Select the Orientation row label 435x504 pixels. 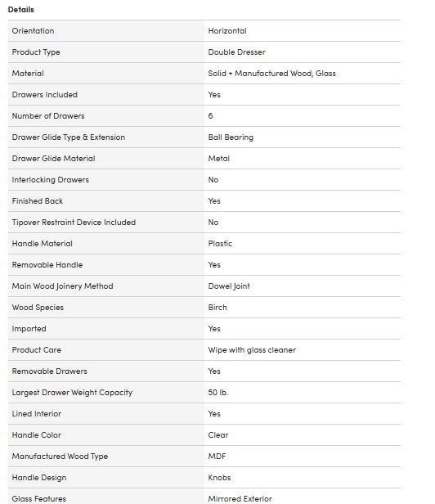tap(33, 31)
